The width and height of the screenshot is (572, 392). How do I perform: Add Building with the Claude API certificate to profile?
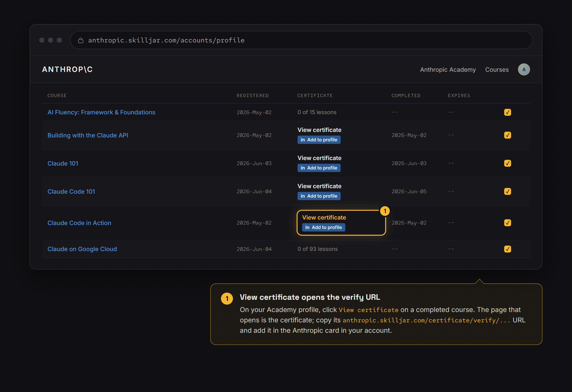pyautogui.click(x=319, y=140)
